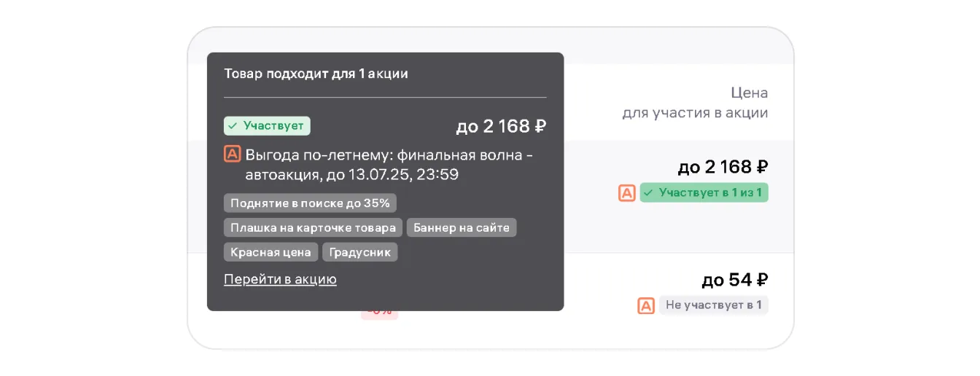Click the promo icon beside 'Не участвует в 1'
This screenshot has height=376, width=980.
[x=646, y=305]
